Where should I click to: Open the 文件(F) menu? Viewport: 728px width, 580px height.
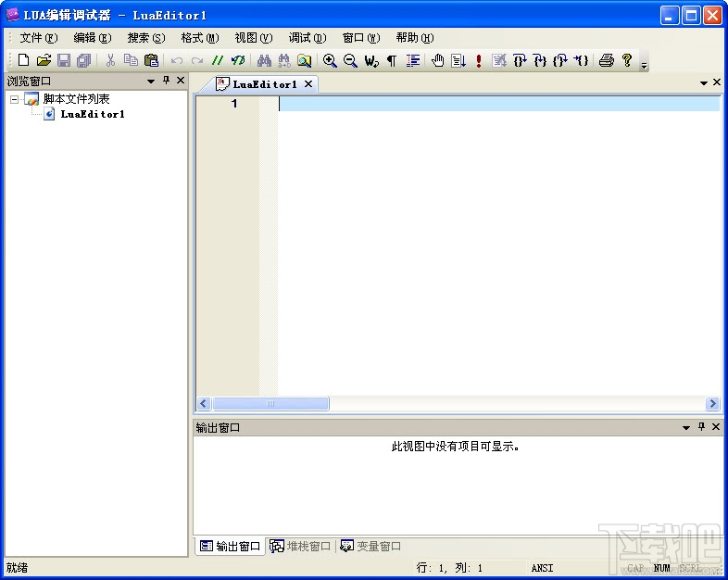[x=39, y=38]
